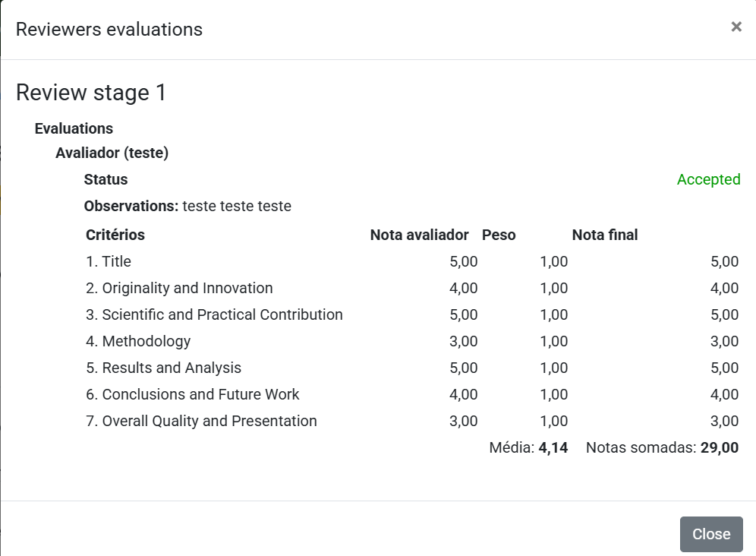756x556 pixels.
Task: Click the Média 4,14 average value
Action: (x=529, y=447)
